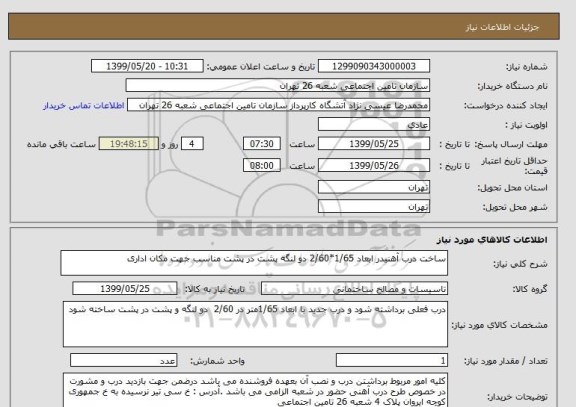Screen dimensions: 576x407
Task: Click the need number field 1299090343000003
Action: click(374, 66)
